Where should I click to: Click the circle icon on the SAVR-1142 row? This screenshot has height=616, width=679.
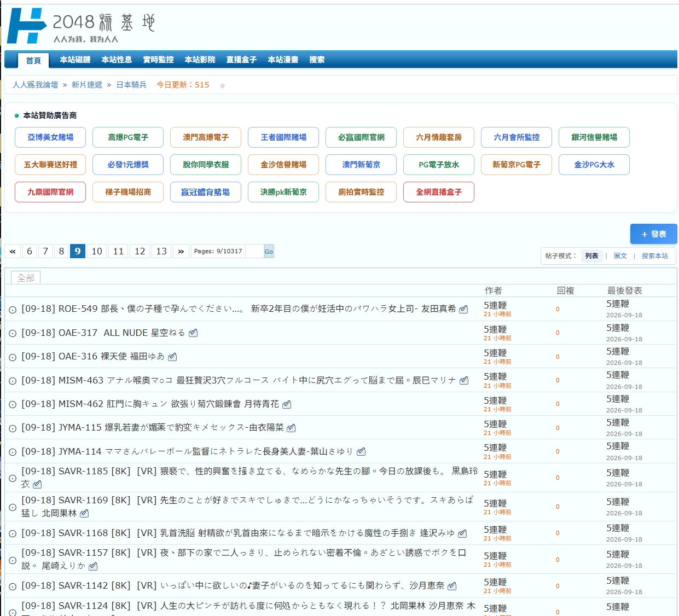tap(13, 586)
